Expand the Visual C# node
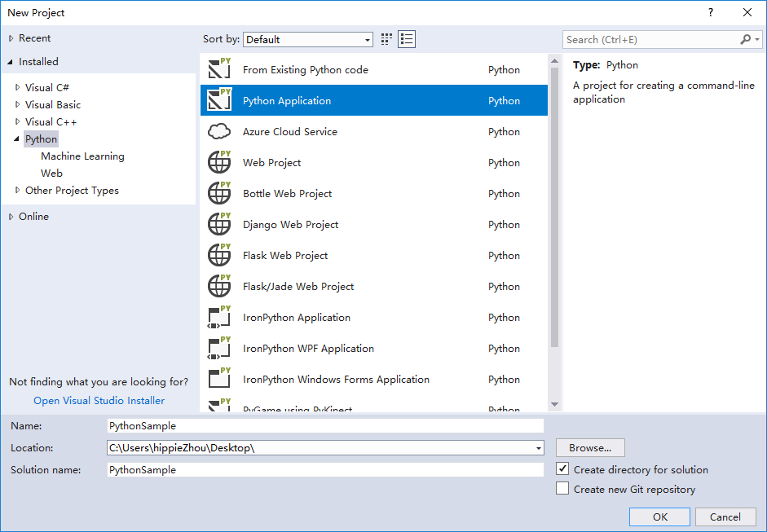 click(x=18, y=87)
